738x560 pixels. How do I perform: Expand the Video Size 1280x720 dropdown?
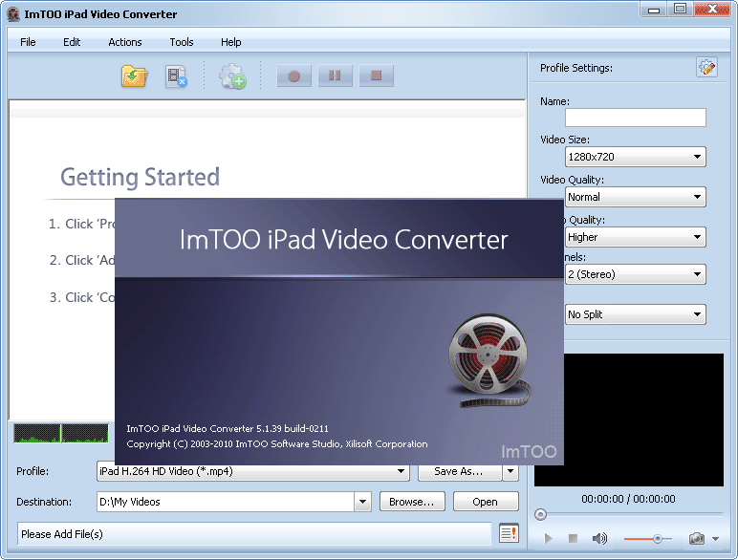pyautogui.click(x=636, y=157)
